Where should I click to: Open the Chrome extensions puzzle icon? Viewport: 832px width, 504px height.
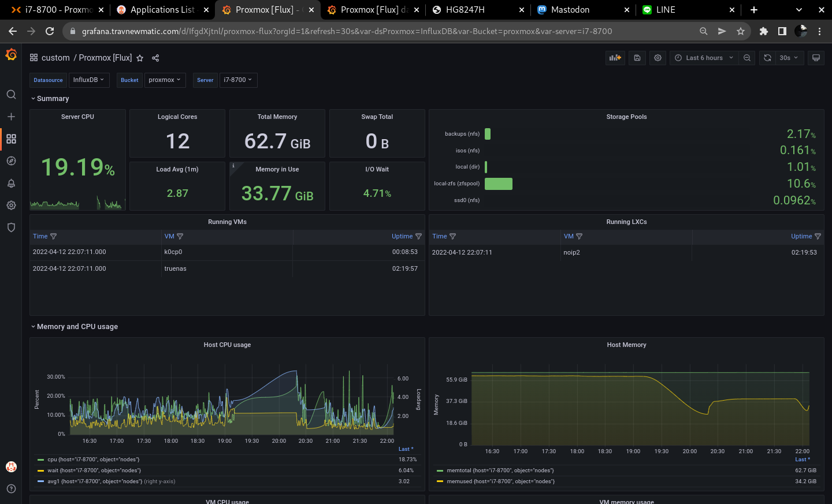click(x=764, y=31)
